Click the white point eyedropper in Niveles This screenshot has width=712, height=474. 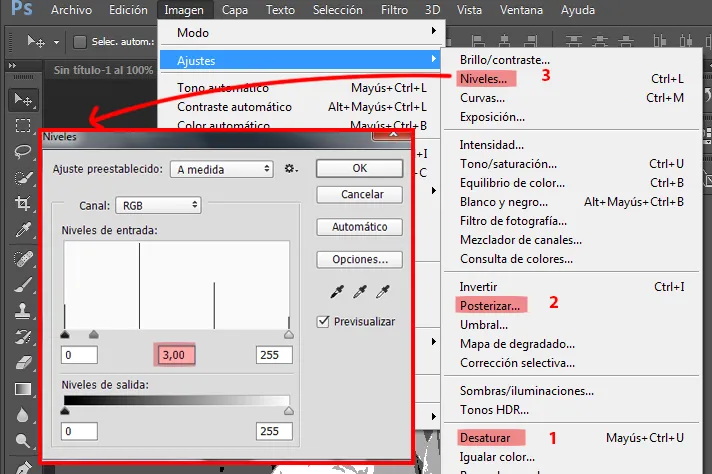pos(383,291)
